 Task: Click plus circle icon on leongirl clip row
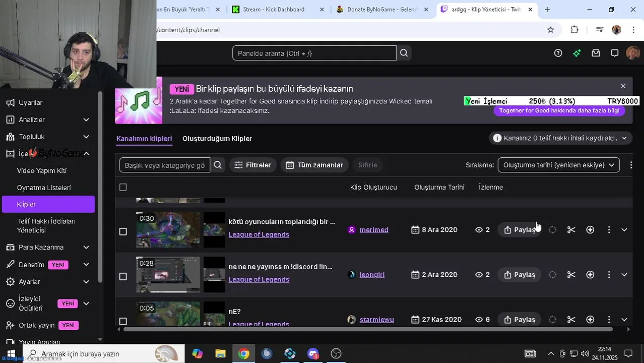590,275
